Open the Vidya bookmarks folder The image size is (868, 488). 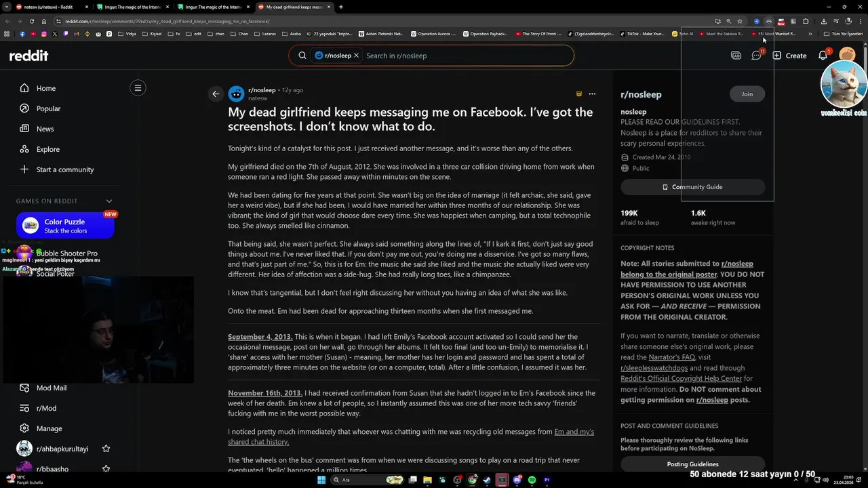click(127, 33)
